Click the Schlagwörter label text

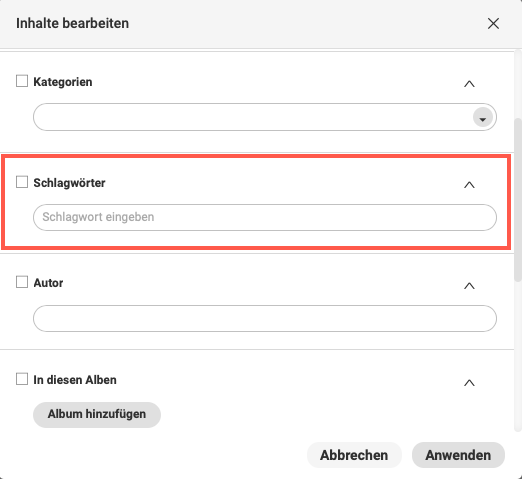click(69, 183)
